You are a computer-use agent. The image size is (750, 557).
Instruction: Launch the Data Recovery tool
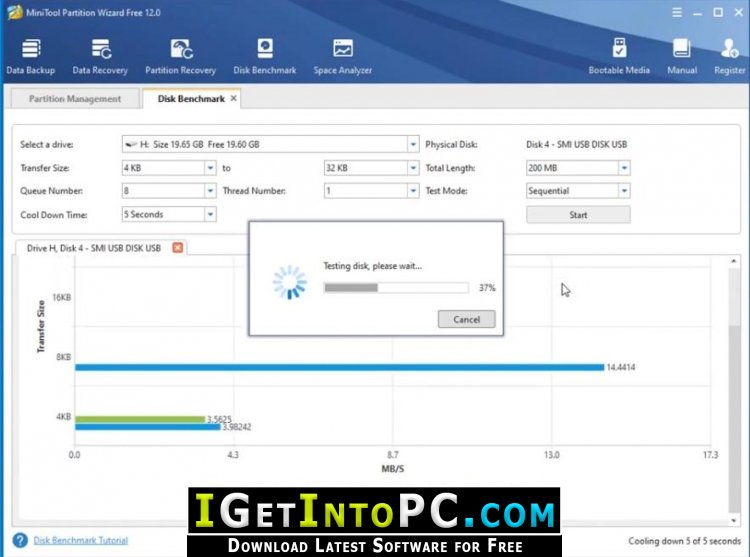[x=100, y=57]
